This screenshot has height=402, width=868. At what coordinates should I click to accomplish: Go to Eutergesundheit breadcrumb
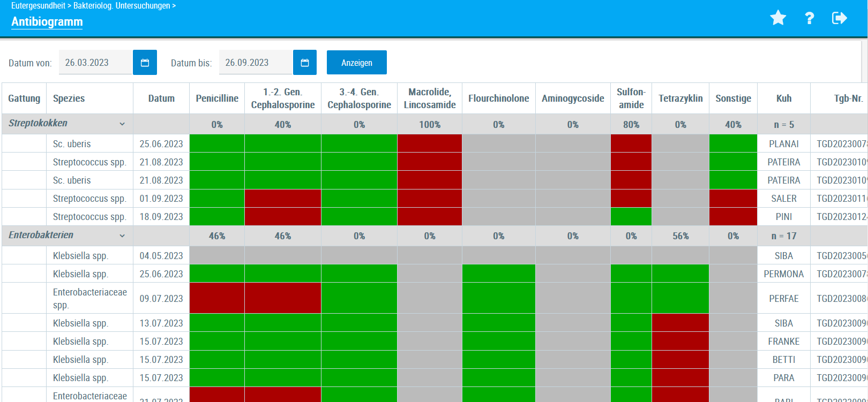pyautogui.click(x=38, y=6)
